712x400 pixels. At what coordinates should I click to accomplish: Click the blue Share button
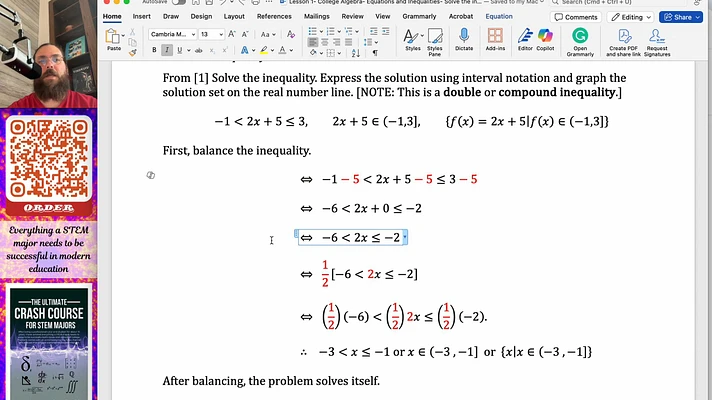(681, 17)
